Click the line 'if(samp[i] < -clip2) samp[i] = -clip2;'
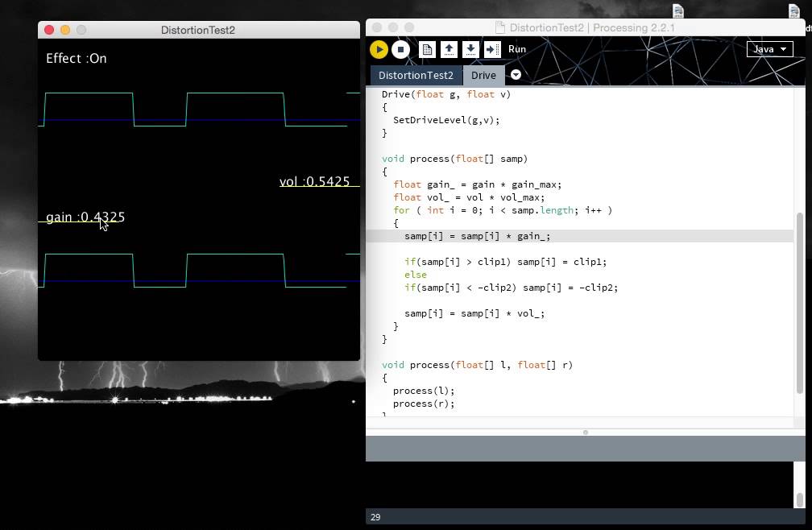The image size is (812, 530). [511, 288]
